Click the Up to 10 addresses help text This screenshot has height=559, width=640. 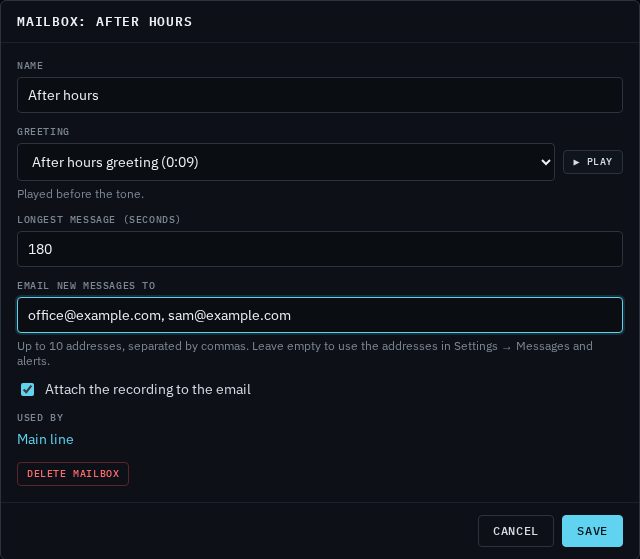[305, 353]
